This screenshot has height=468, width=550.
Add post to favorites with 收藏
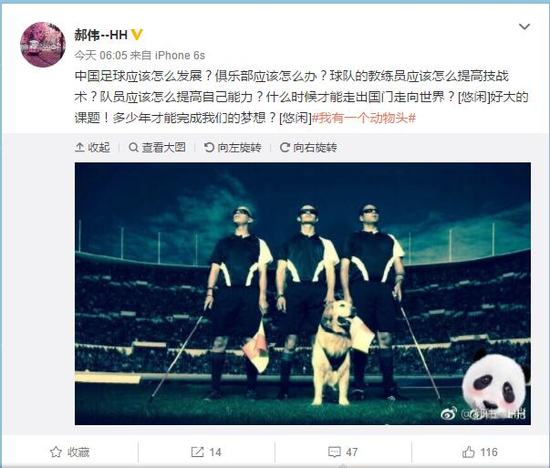coord(70,452)
